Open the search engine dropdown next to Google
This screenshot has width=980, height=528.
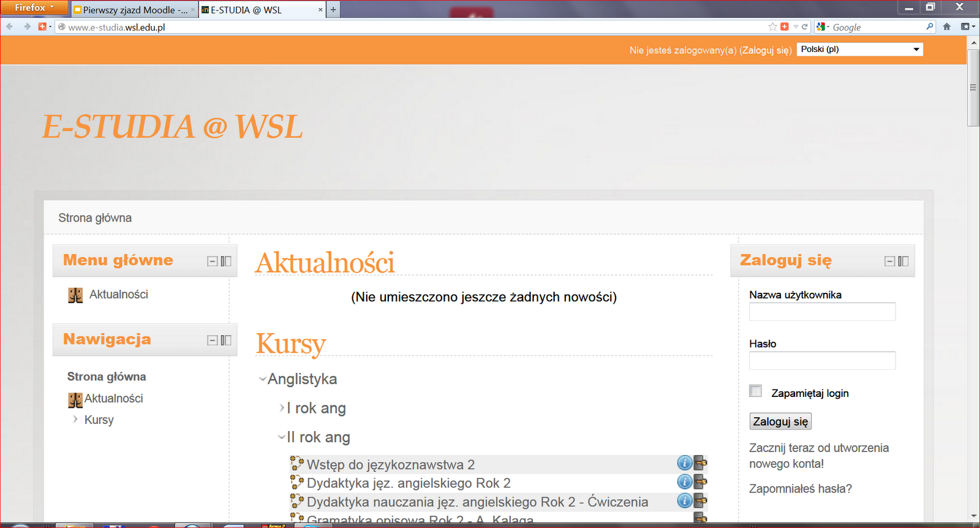[823, 26]
